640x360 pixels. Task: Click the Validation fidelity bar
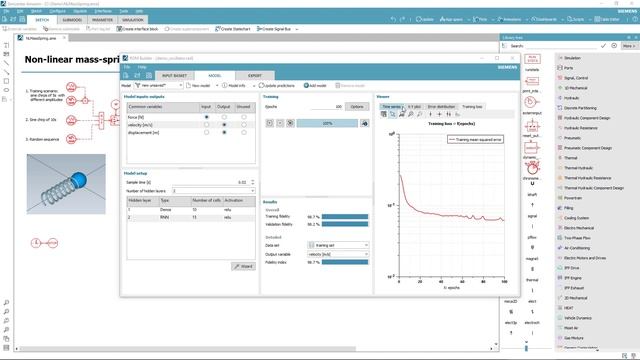pos(345,224)
